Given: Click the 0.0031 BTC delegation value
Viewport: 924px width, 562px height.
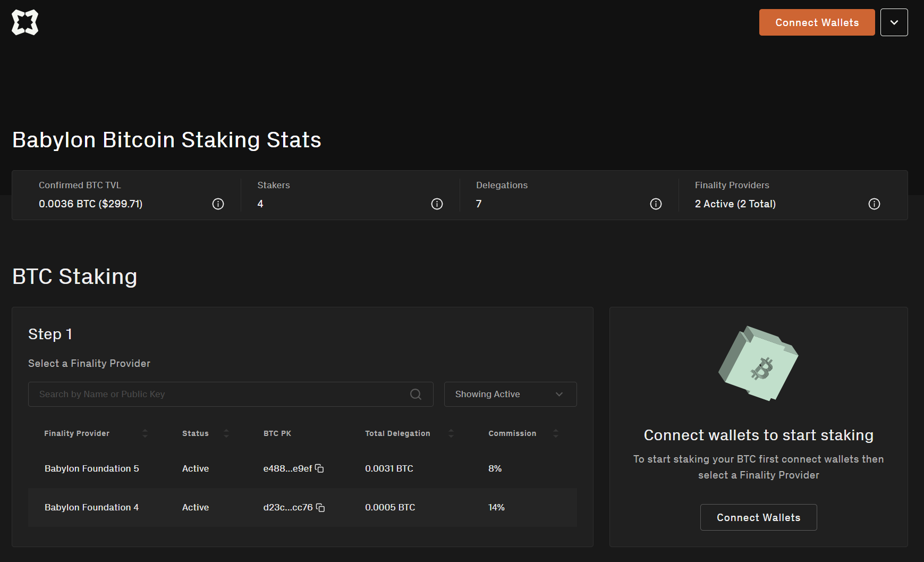Looking at the screenshot, I should tap(389, 468).
